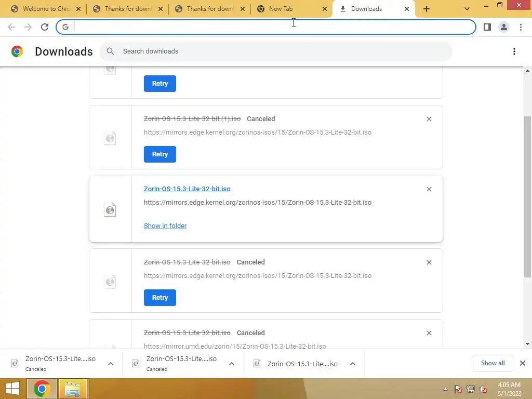The height and width of the screenshot is (399, 532).
Task: Retry the Zorin-OS-15.3-Lite-32-bit (1).iso download
Action: [160, 154]
